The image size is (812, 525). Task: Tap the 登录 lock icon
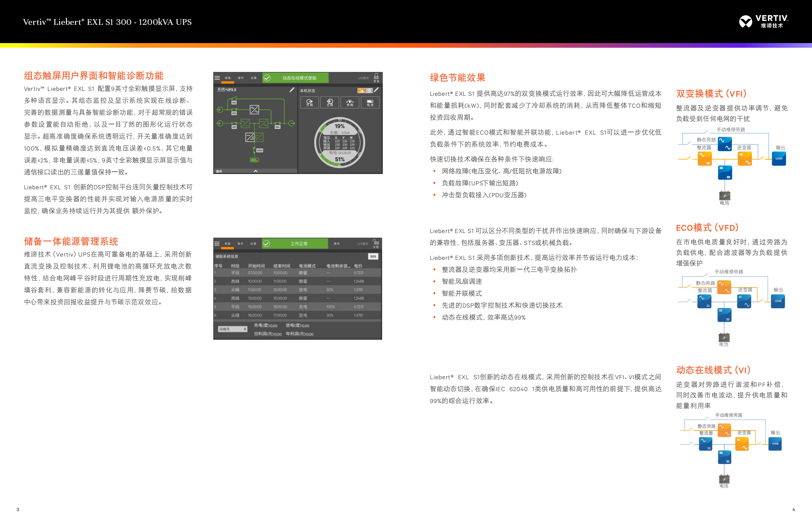pos(376,78)
